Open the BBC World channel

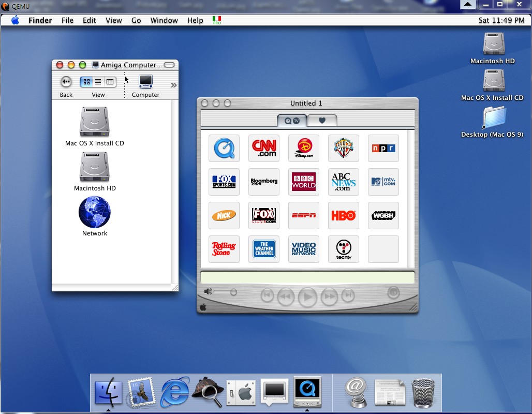click(x=304, y=182)
